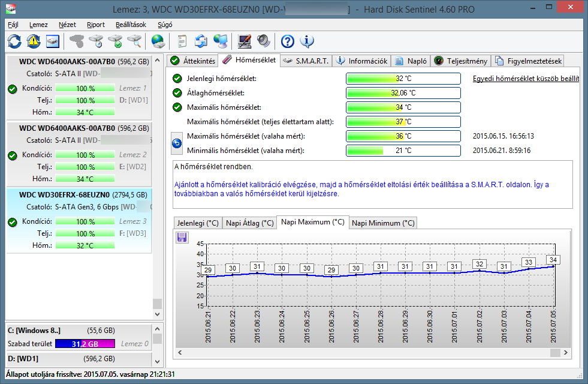Click the disk with magnifier toolbar icon
The height and width of the screenshot is (384, 588).
coord(135,41)
